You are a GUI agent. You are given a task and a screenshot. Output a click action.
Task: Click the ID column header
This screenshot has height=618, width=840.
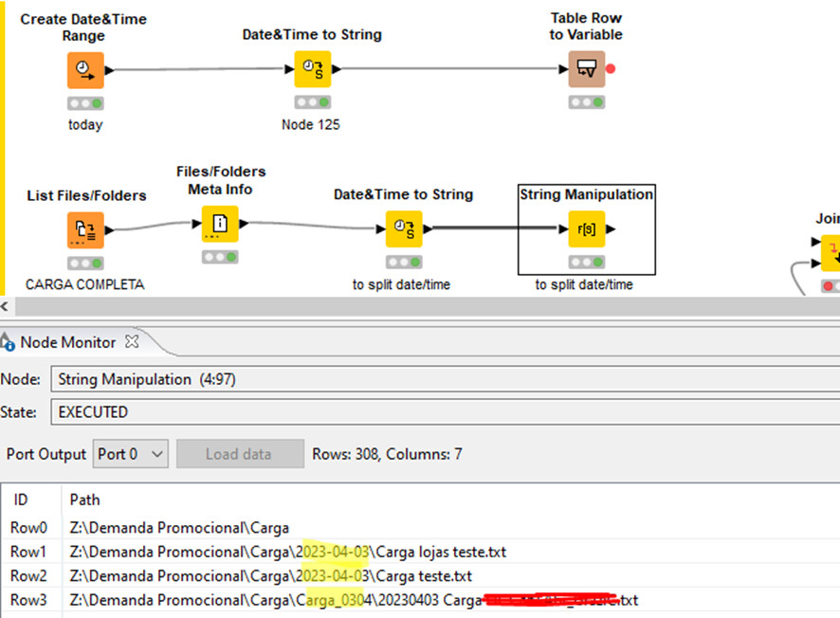21,500
